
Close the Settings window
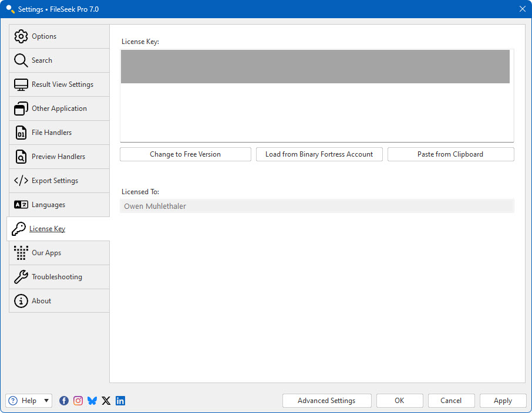pos(523,9)
